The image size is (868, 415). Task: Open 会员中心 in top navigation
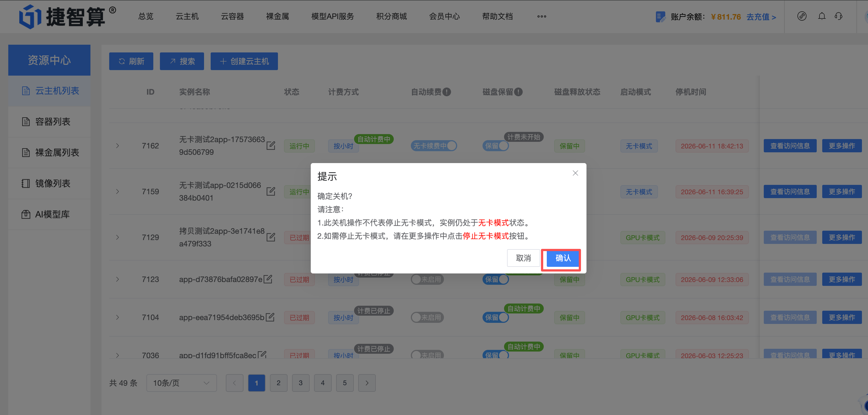point(444,17)
